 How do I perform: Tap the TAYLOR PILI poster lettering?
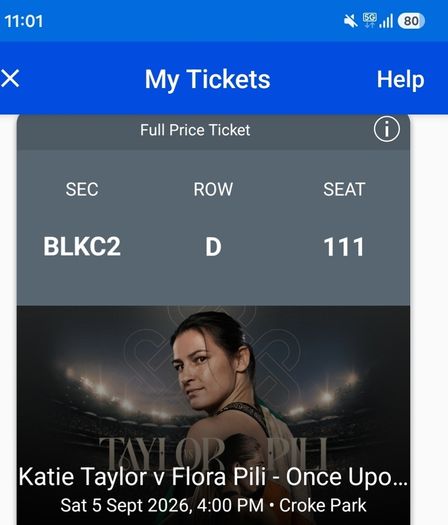[x=213, y=452]
